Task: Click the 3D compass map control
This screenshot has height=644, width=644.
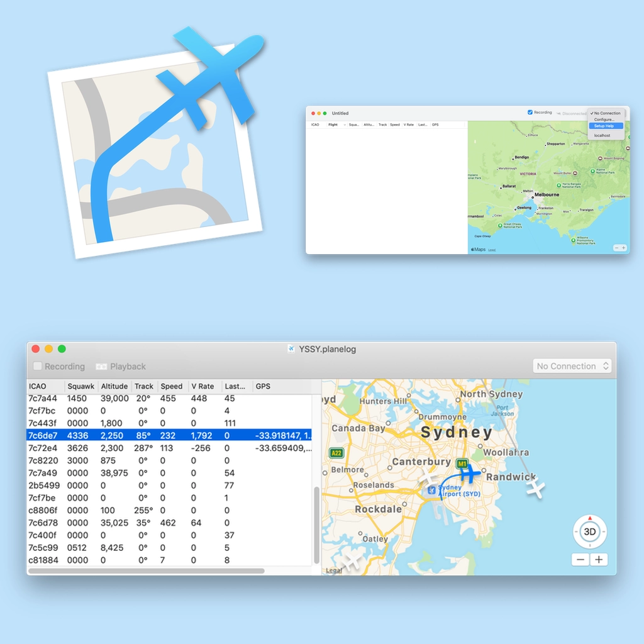Action: [590, 531]
